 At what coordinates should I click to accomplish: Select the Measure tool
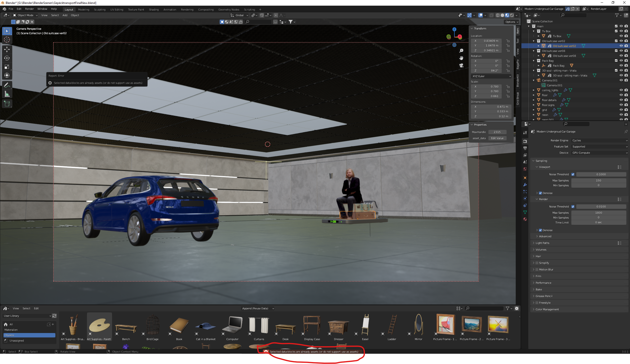7,94
